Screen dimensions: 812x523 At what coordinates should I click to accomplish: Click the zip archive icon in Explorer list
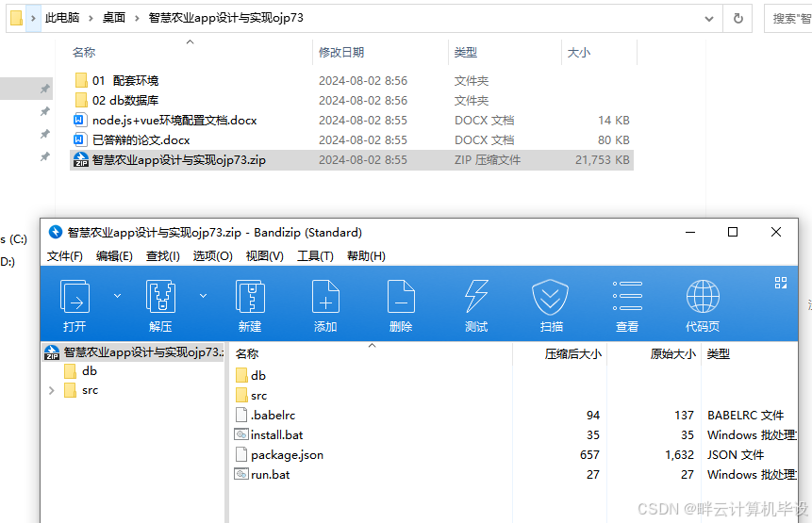click(81, 160)
